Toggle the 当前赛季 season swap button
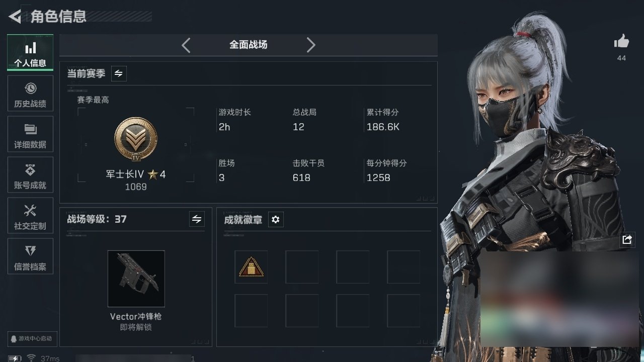This screenshot has height=362, width=644. 119,73
